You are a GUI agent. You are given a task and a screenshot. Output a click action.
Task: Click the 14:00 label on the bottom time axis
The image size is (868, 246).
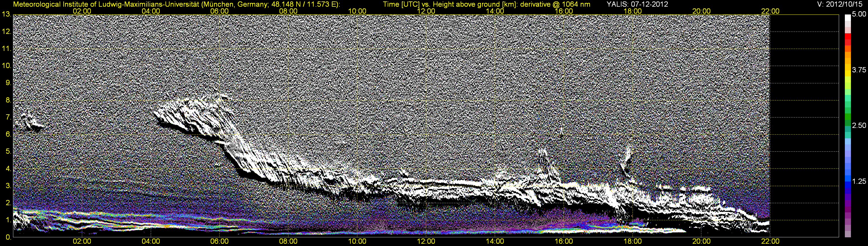tap(495, 241)
